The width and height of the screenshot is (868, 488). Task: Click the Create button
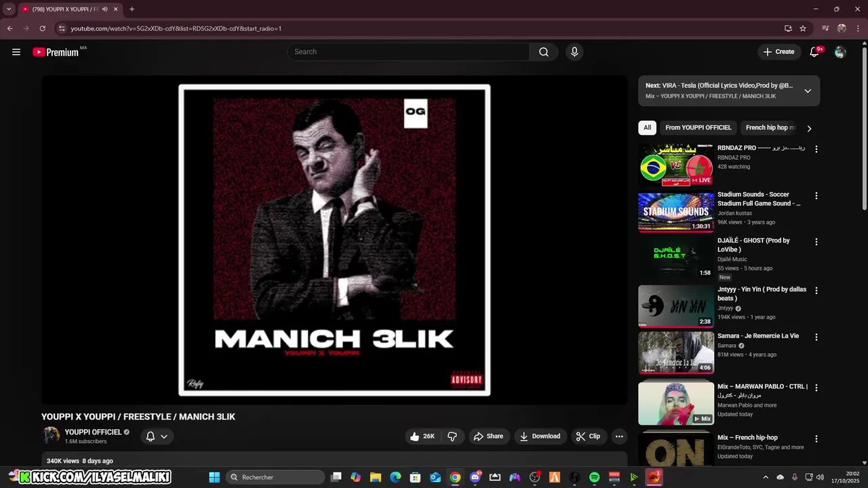[x=778, y=52]
